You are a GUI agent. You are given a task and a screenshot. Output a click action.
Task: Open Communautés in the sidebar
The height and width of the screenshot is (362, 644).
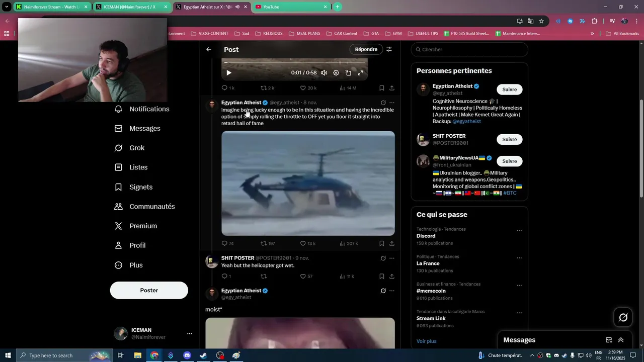click(x=144, y=207)
